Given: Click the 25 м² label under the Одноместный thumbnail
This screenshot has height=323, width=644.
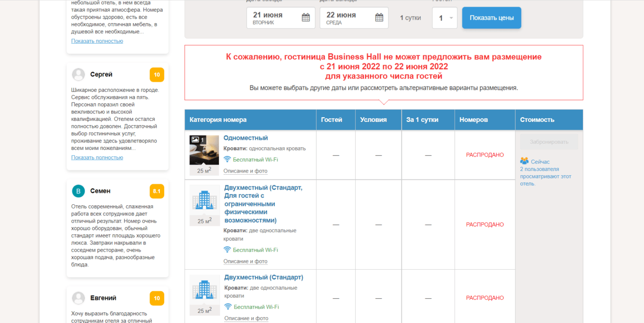Looking at the screenshot, I should [204, 170].
